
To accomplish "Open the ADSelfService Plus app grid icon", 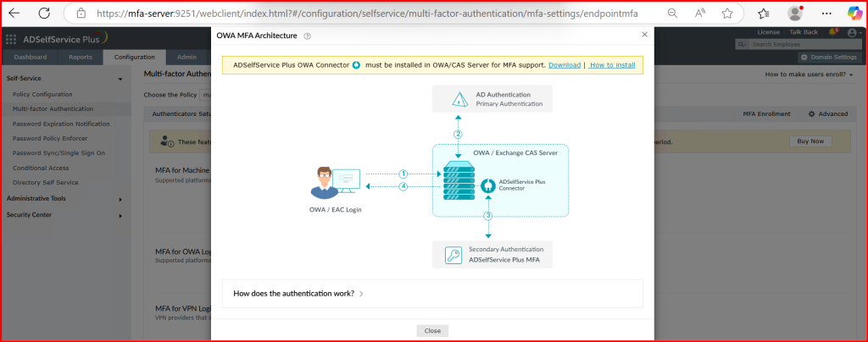I will pyautogui.click(x=11, y=39).
